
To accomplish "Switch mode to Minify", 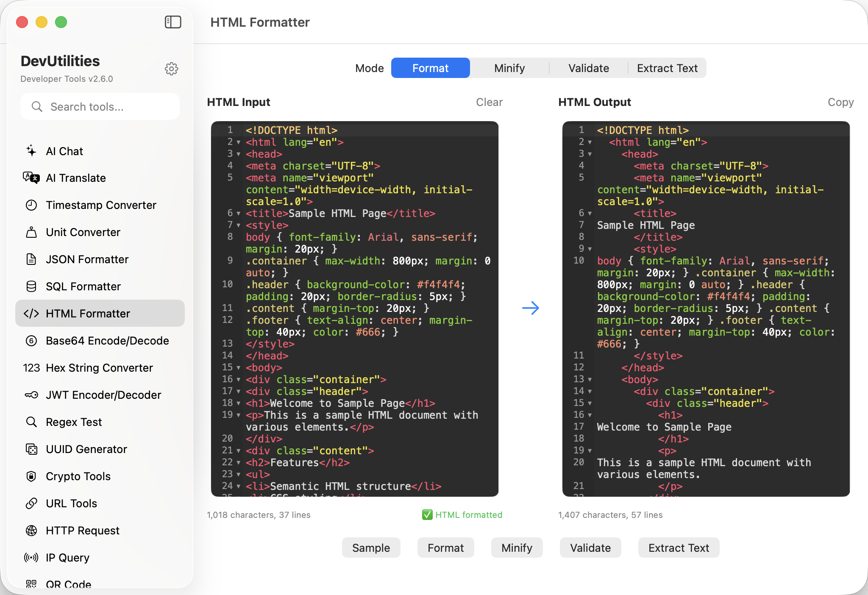I will pos(509,68).
